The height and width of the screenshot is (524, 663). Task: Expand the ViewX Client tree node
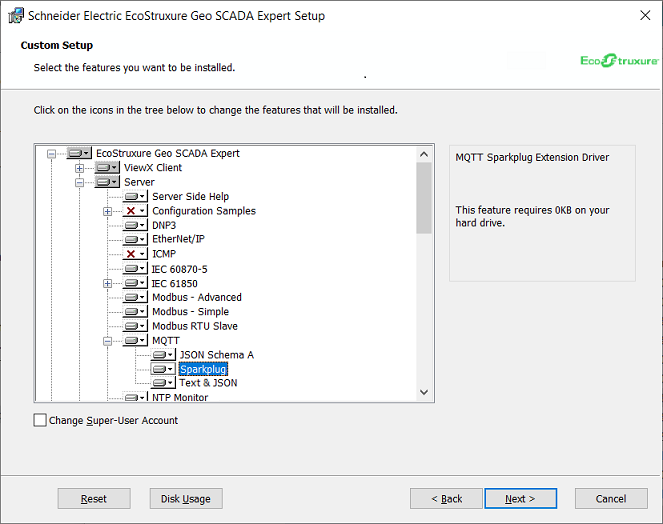pyautogui.click(x=79, y=168)
